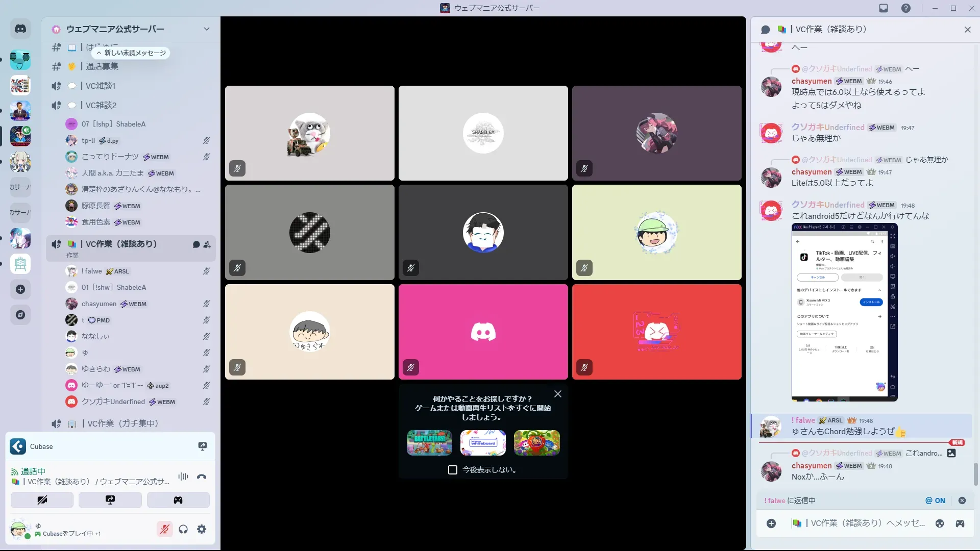Screen dimensions: 980x551
Task: Click the add server plus icon
Action: click(x=20, y=289)
